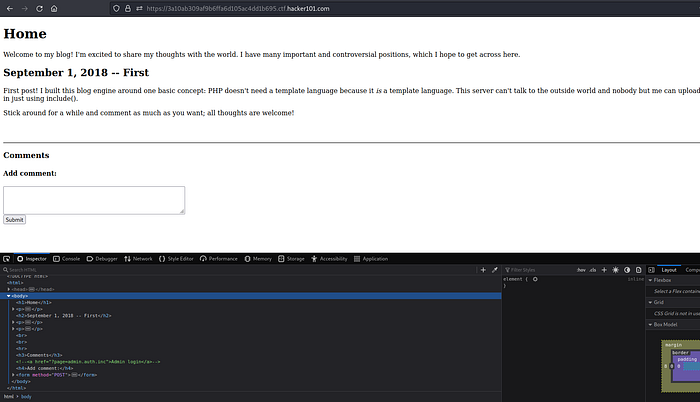This screenshot has height=402, width=700.
Task: Click the shield tracking protection icon
Action: tap(118, 8)
